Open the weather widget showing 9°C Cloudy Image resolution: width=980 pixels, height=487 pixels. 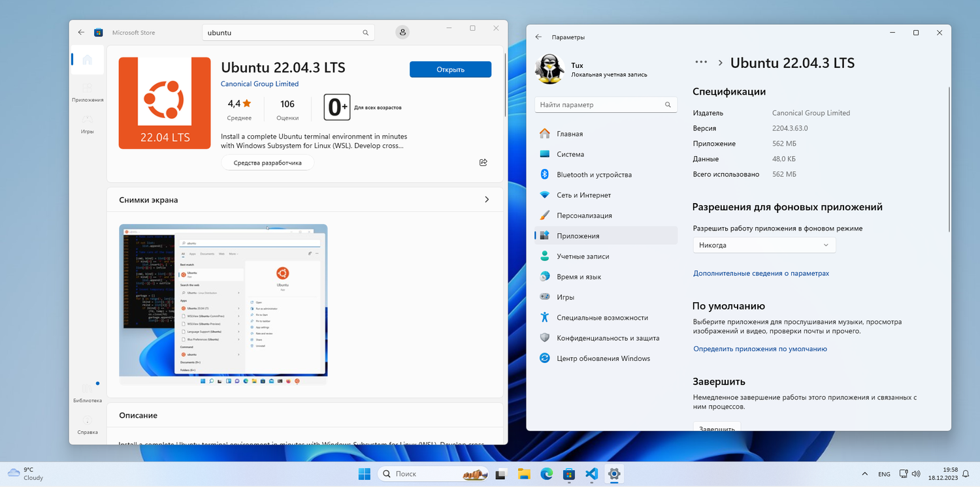(x=25, y=473)
